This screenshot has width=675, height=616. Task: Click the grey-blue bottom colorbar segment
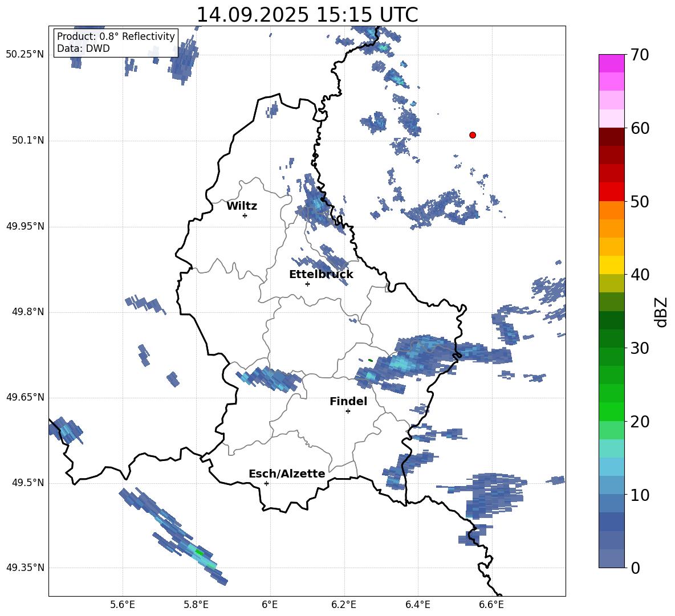pyautogui.click(x=611, y=558)
